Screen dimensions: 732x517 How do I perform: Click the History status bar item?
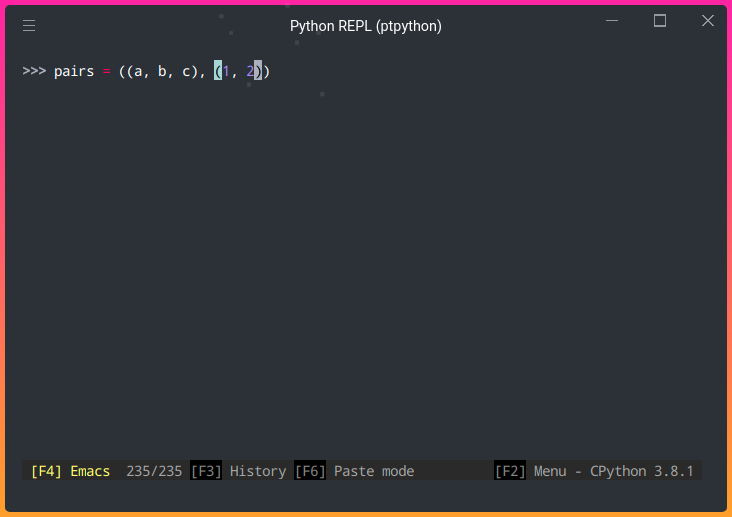tap(258, 471)
